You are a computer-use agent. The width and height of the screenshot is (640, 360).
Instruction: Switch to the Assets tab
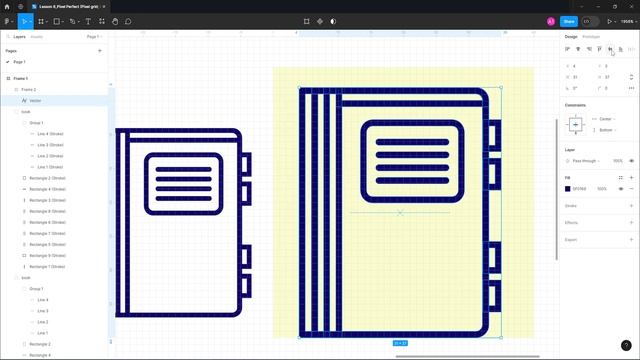click(36, 37)
